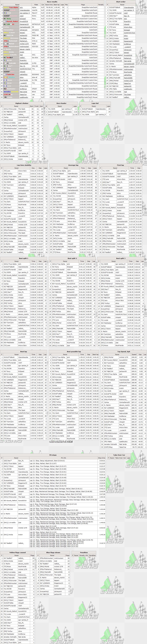Click the 299.09 top speed value
This screenshot has height=644, width=147.
pos(134,357)
